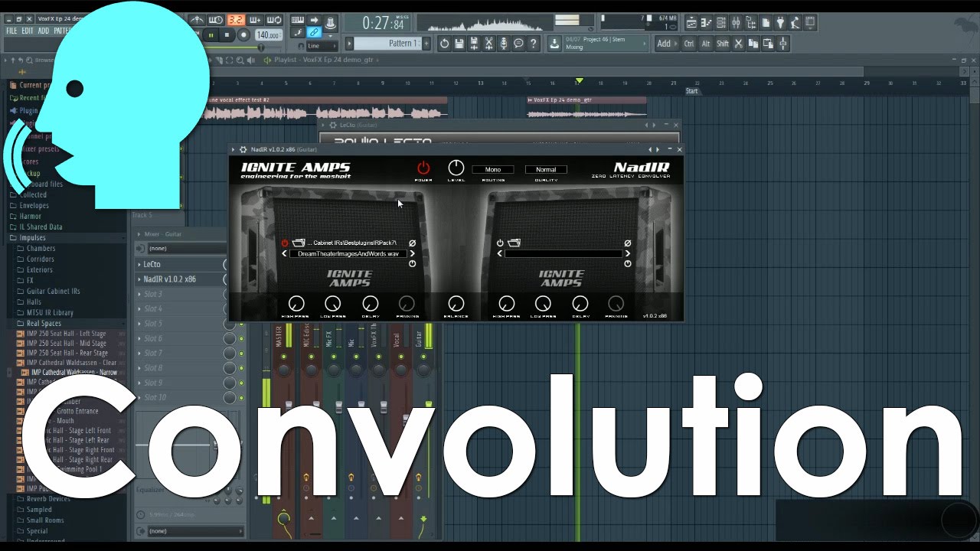Click DreamTheaterImagesAndWords.wav file name field
Viewport: 980px width, 551px height.
click(348, 254)
